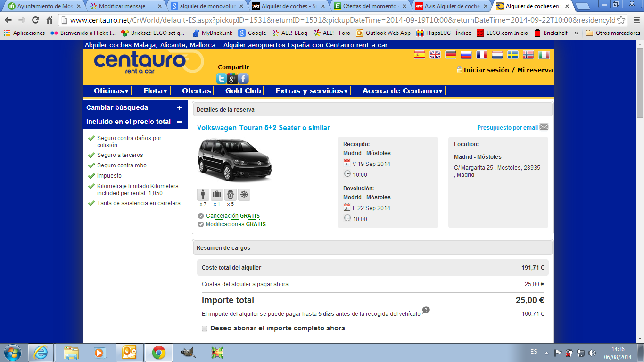644x362 pixels.
Task: Share the page via the Facebook icon
Action: pos(243,79)
